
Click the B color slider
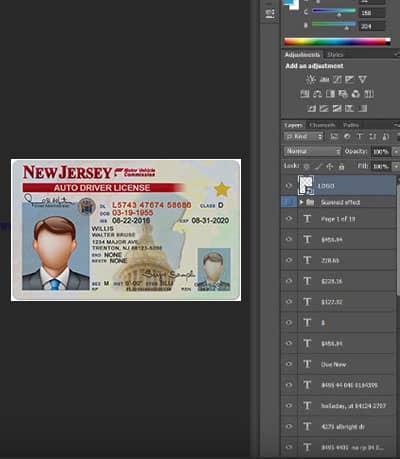334,25
